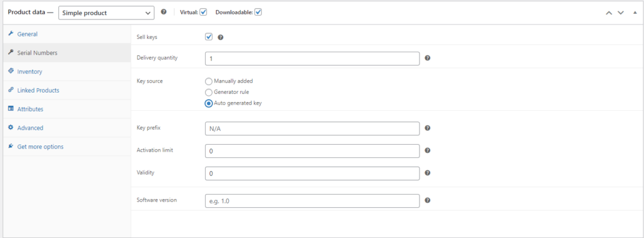Click the Get more options link
644x238 pixels.
(40, 147)
